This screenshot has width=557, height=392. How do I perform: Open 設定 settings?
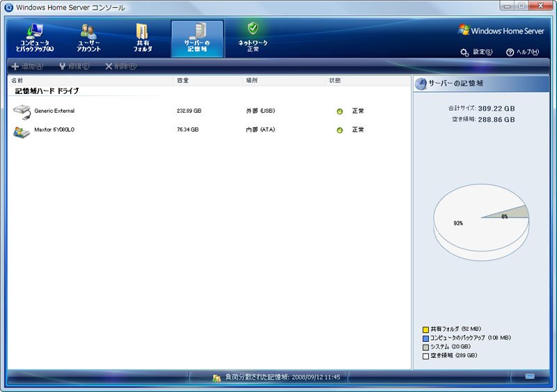pos(476,52)
